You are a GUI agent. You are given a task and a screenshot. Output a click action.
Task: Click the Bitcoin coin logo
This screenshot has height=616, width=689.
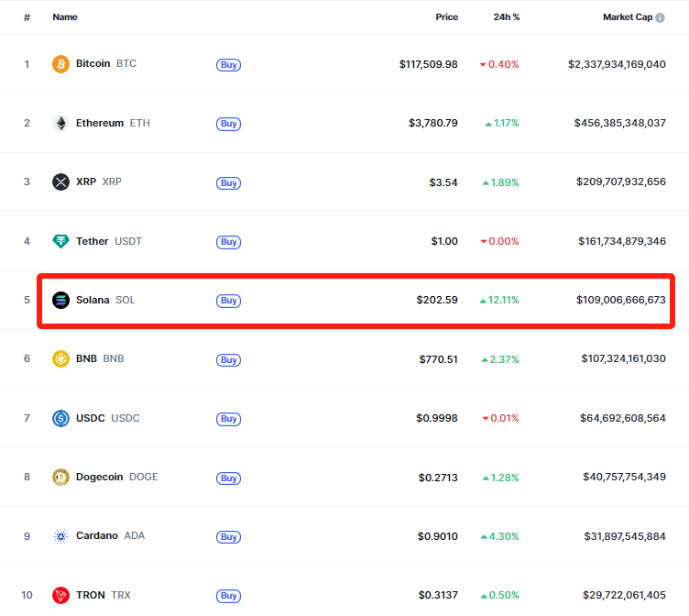pyautogui.click(x=60, y=64)
